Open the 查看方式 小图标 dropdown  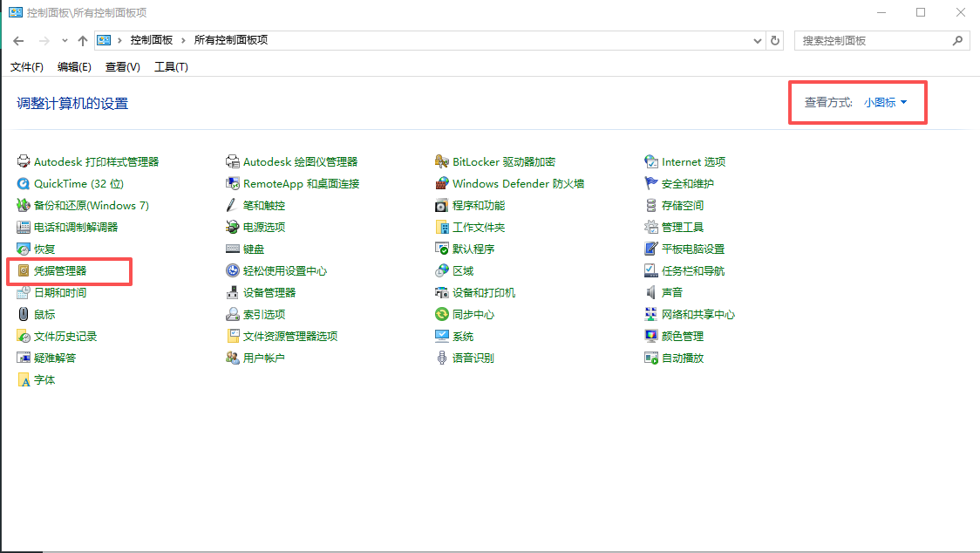[885, 103]
